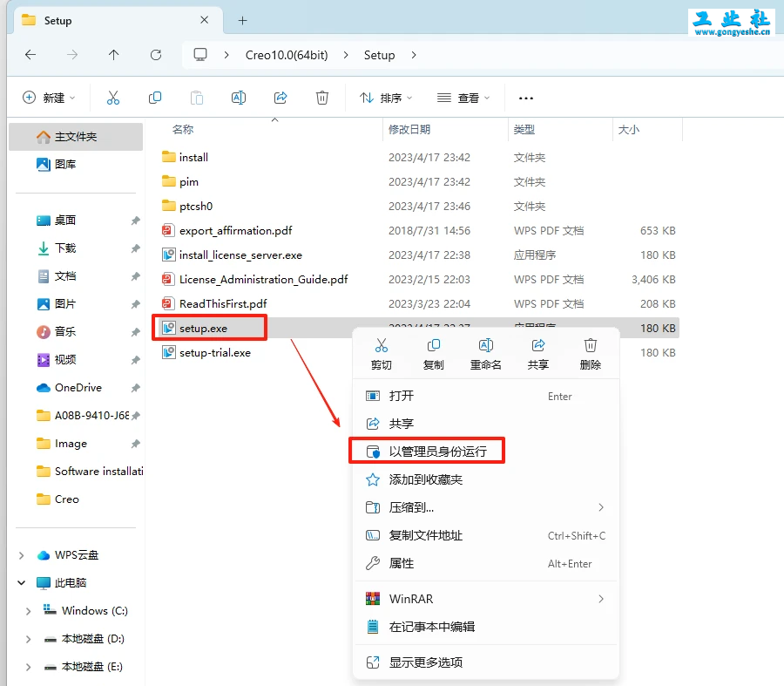This screenshot has height=686, width=784.
Task: Open the 排序 sort dropdown
Action: click(386, 98)
